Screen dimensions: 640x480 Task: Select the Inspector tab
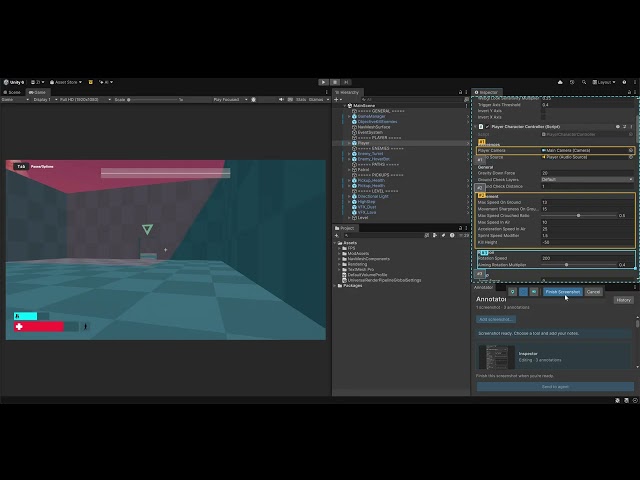click(x=486, y=92)
